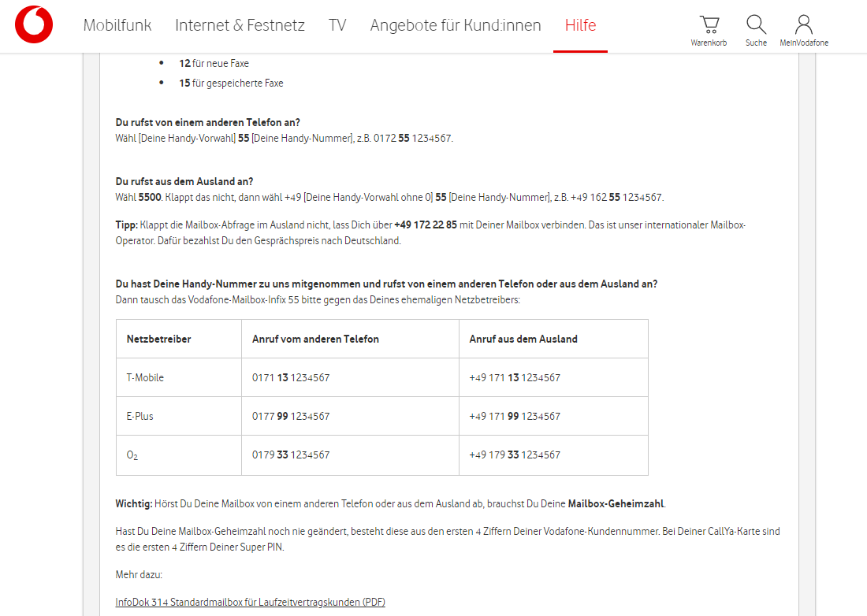Viewport: 867px width, 616px height.
Task: Click the 'Mehr dazu:' text
Action: tap(139, 575)
